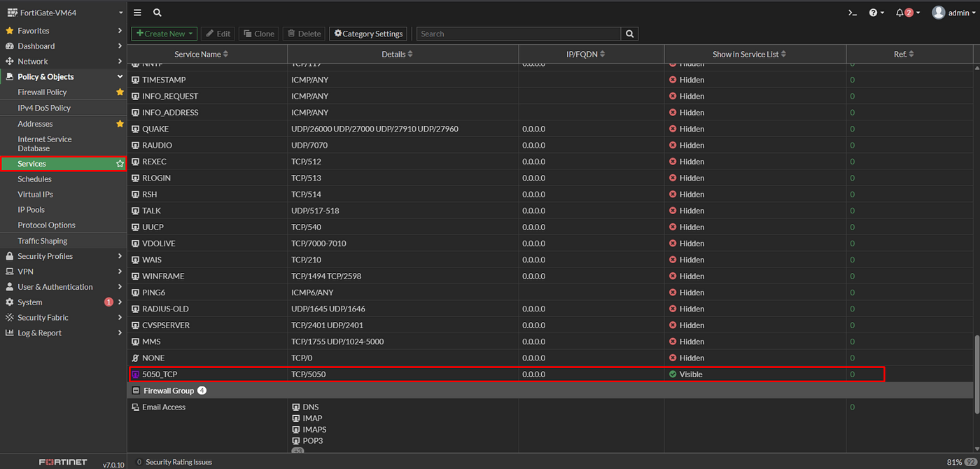Click the services table vertical scrollbar
The height and width of the screenshot is (469, 980).
click(976, 374)
